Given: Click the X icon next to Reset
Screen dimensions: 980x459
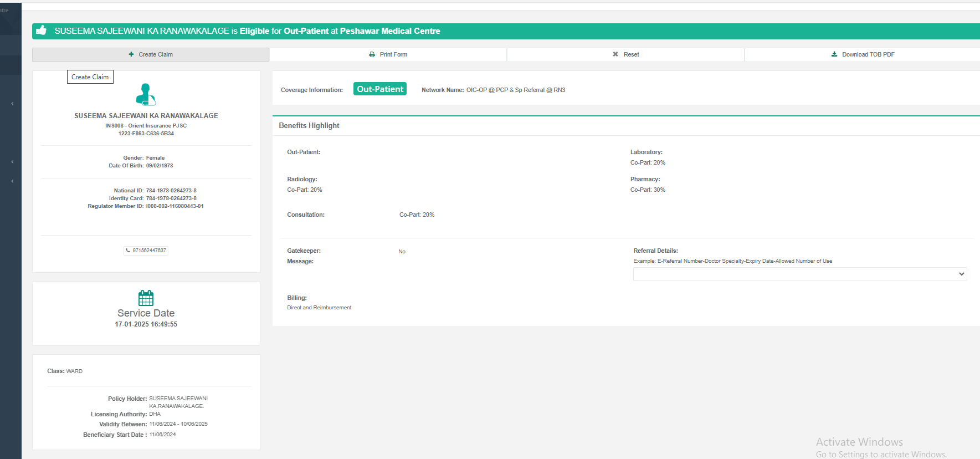Looking at the screenshot, I should (615, 54).
